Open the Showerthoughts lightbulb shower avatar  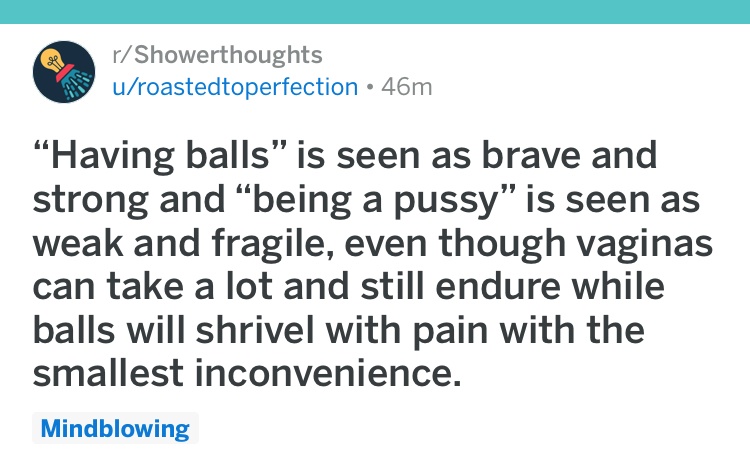click(x=64, y=72)
